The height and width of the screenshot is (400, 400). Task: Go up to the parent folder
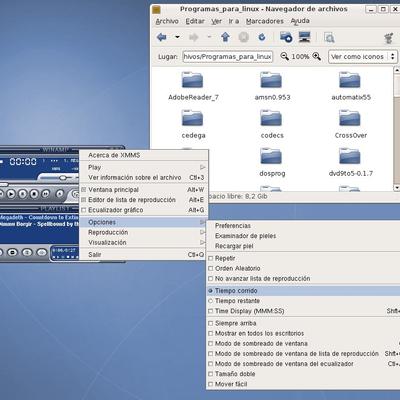click(x=225, y=37)
